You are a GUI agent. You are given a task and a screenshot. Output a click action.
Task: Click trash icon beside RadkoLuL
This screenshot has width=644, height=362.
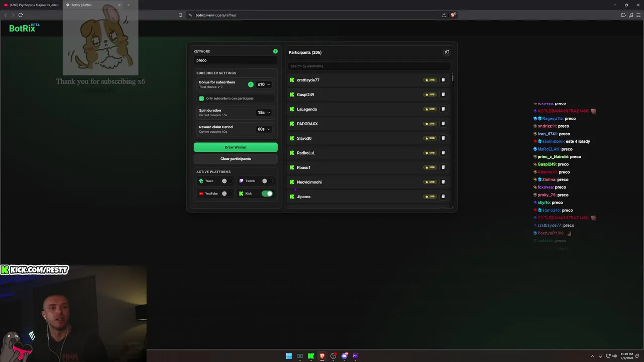443,153
